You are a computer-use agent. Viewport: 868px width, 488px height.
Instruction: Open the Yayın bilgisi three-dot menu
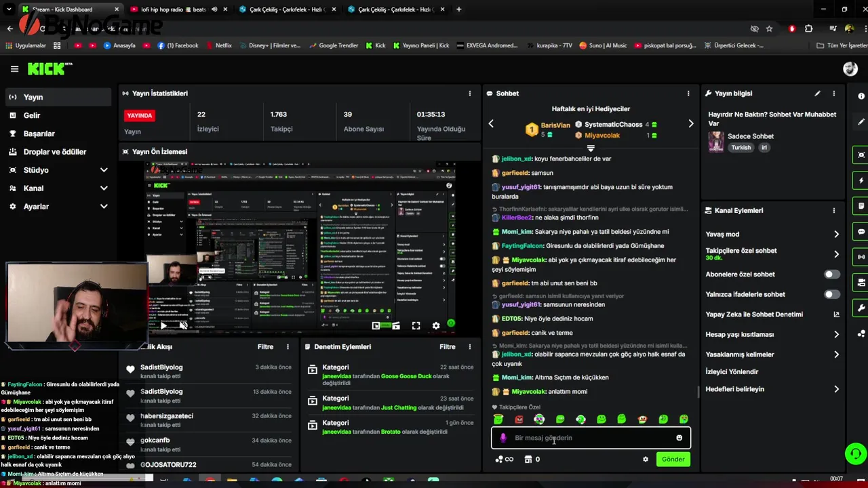coord(834,94)
